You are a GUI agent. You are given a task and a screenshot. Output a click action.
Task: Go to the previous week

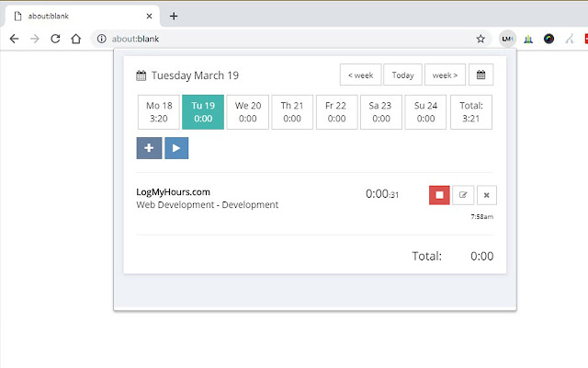[360, 75]
